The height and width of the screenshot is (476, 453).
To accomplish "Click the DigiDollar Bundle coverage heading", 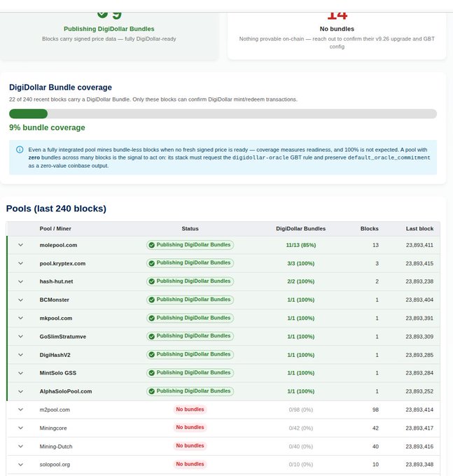I will [60, 87].
